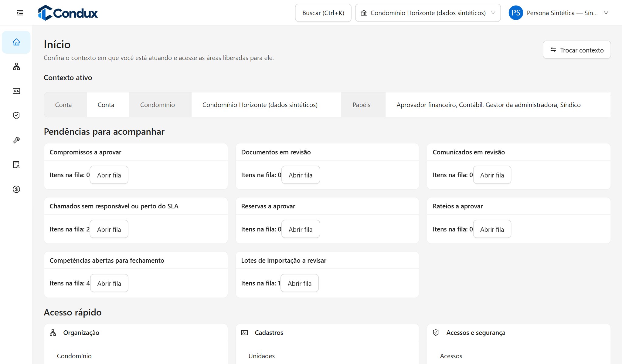The width and height of the screenshot is (622, 364).
Task: Open the Home sidebar icon
Action: click(16, 42)
